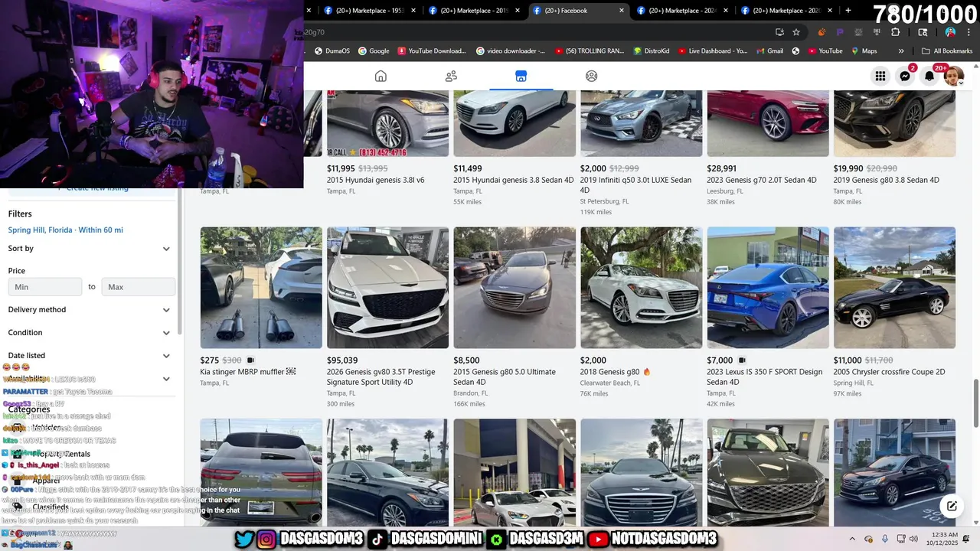
Task: Open a new browser tab
Action: 848,11
